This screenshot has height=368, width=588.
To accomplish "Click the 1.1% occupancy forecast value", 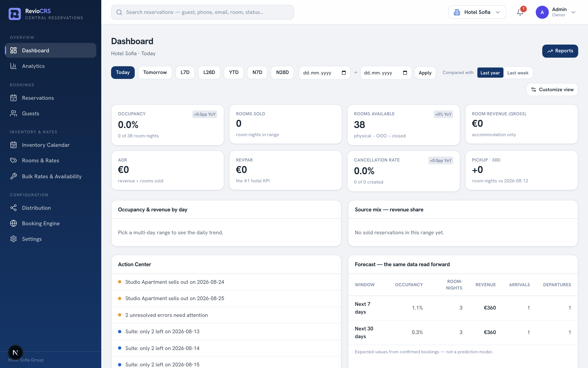I will [417, 308].
